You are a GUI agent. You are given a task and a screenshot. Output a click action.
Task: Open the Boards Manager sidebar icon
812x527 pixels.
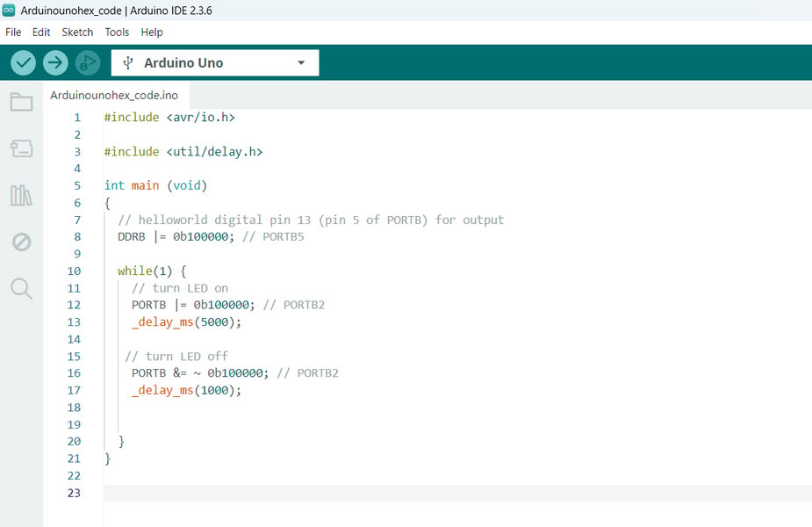point(21,148)
